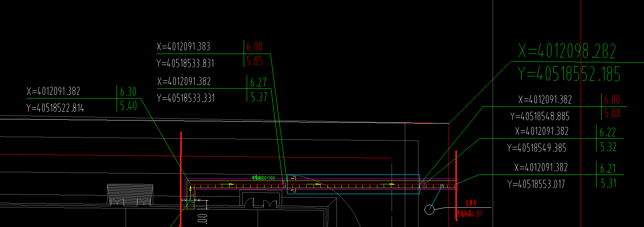Select X=4012091.382 above Y=40518533.331
Image resolution: width=644 pixels, height=227 pixels.
[184, 81]
